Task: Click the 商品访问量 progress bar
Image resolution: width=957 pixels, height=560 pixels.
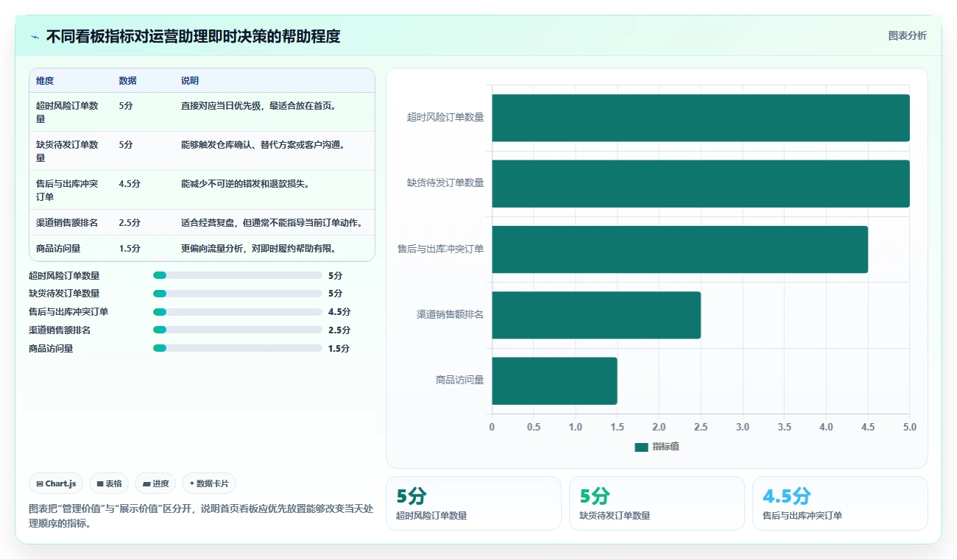Action: tap(238, 349)
